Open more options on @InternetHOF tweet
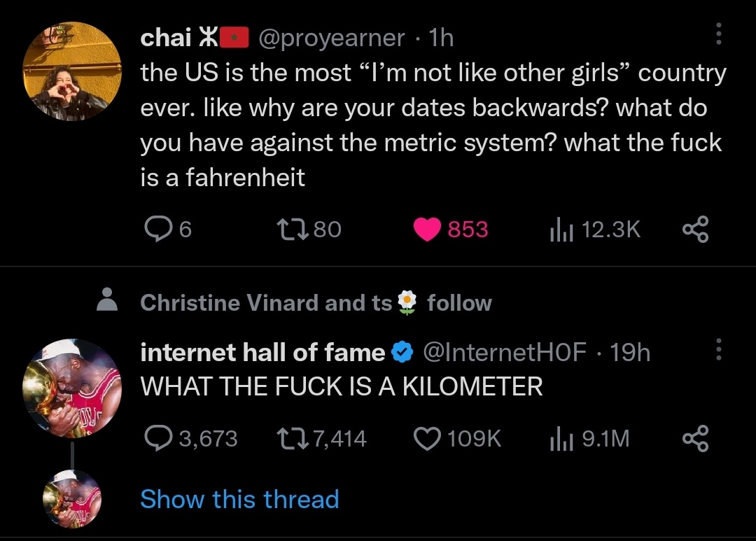 click(x=719, y=349)
